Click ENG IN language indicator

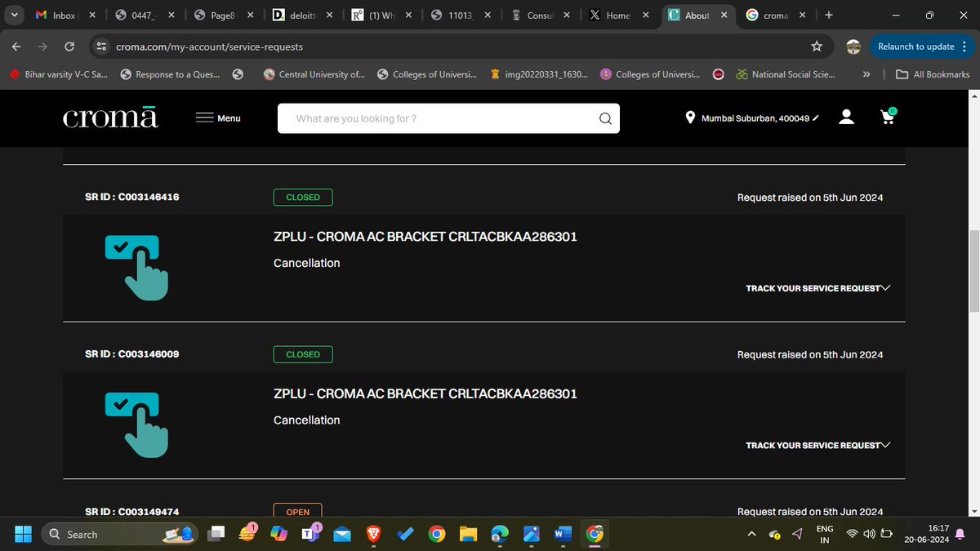[825, 534]
